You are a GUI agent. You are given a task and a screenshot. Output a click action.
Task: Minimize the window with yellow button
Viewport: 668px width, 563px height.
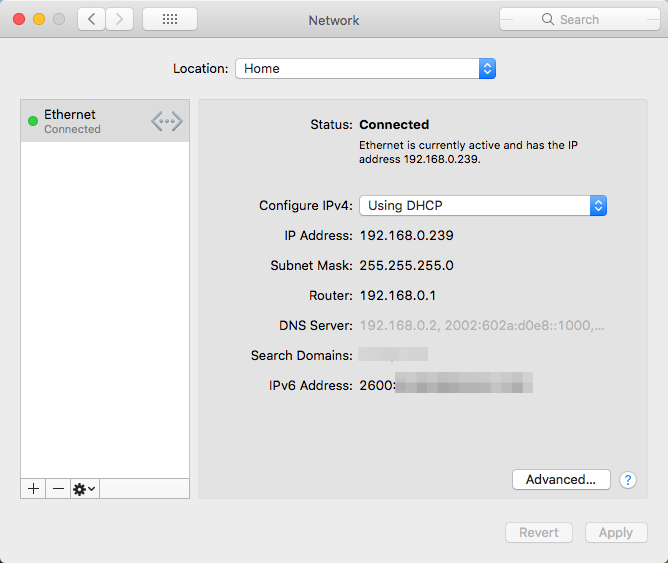(39, 19)
